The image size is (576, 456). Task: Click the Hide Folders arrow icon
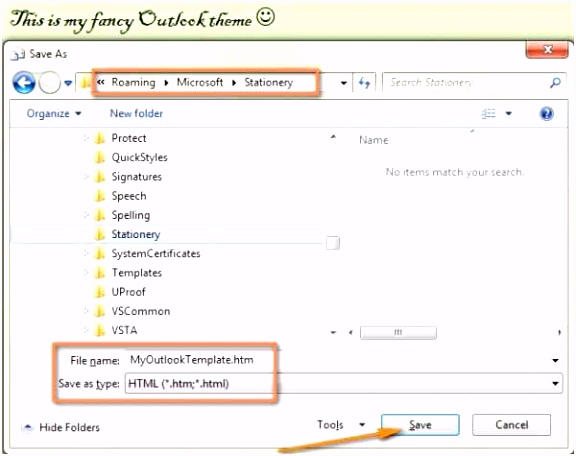pos(28,427)
